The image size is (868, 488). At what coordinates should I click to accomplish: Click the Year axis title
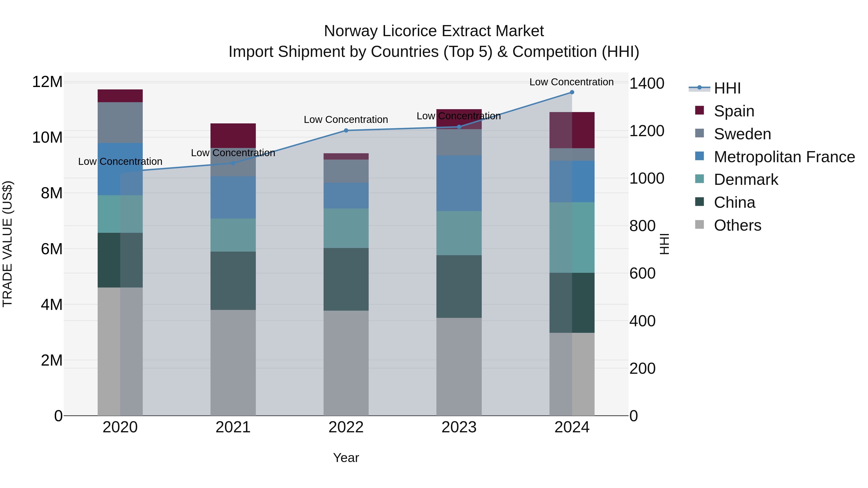346,458
